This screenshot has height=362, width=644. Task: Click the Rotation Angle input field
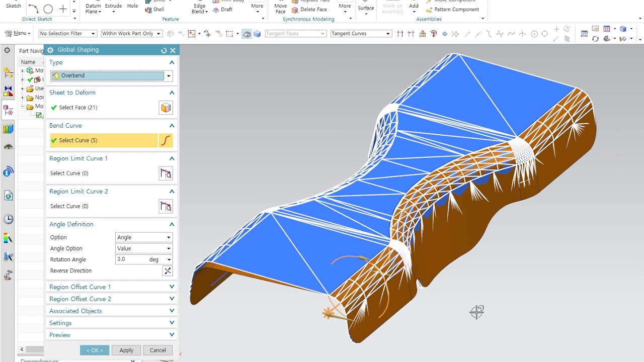pyautogui.click(x=131, y=259)
